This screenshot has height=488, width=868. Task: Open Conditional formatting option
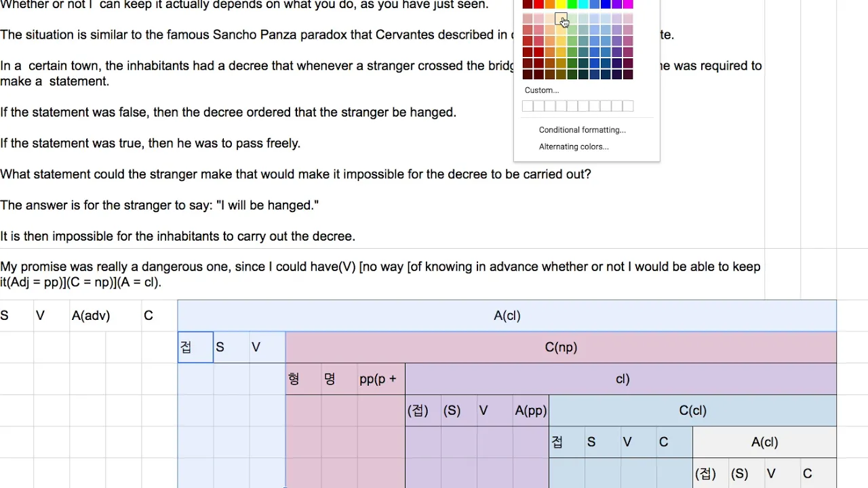point(582,130)
